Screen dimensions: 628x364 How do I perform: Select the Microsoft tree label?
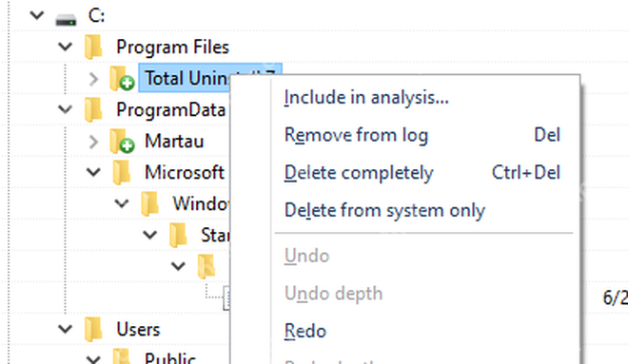pos(185,172)
